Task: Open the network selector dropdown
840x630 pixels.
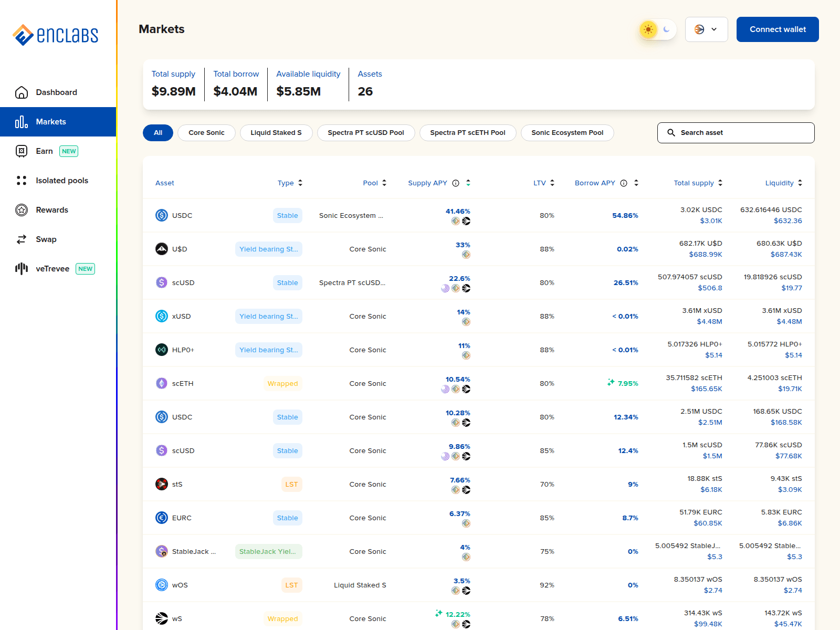Action: click(707, 29)
